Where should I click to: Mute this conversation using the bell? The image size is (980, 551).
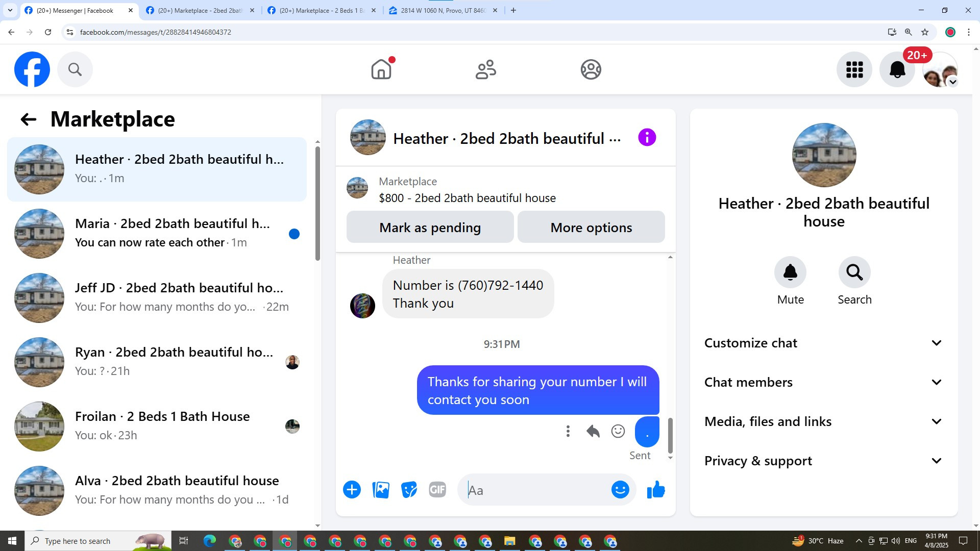point(790,272)
